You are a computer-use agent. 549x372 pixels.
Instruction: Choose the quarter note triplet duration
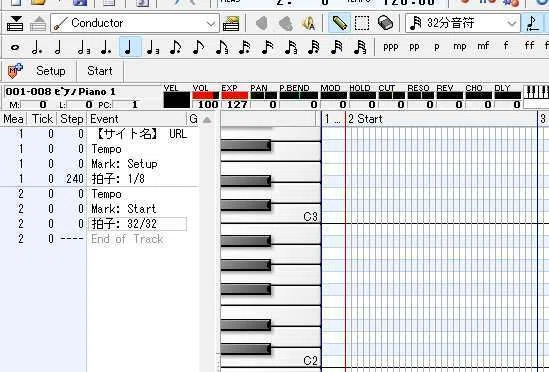[152, 47]
